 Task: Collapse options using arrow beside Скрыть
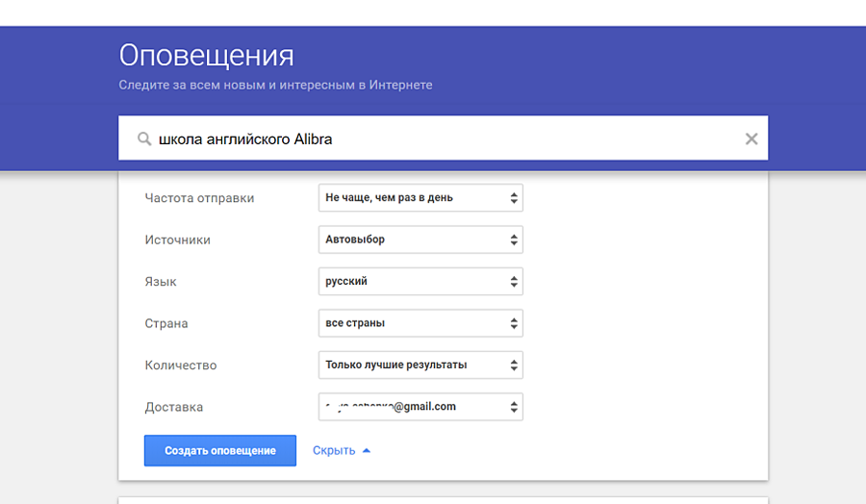click(x=367, y=450)
